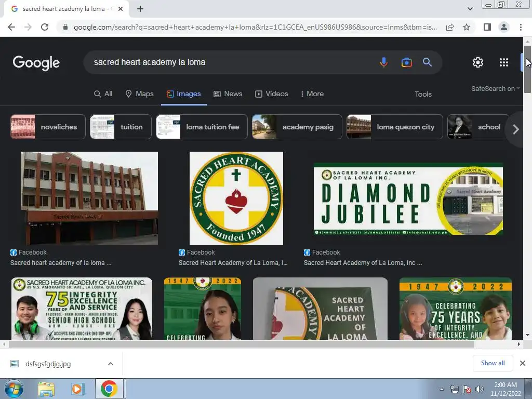Click Facebook source under the building photo

(29, 252)
